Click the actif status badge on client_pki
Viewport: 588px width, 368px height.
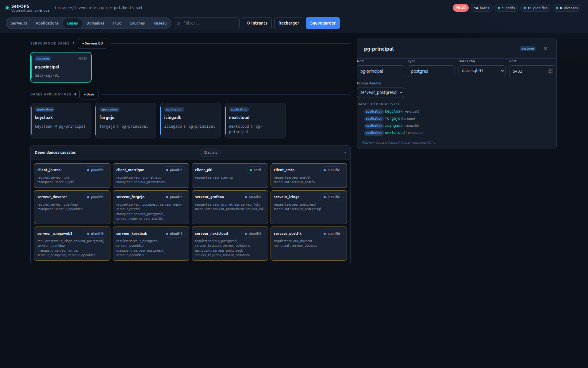(x=256, y=170)
